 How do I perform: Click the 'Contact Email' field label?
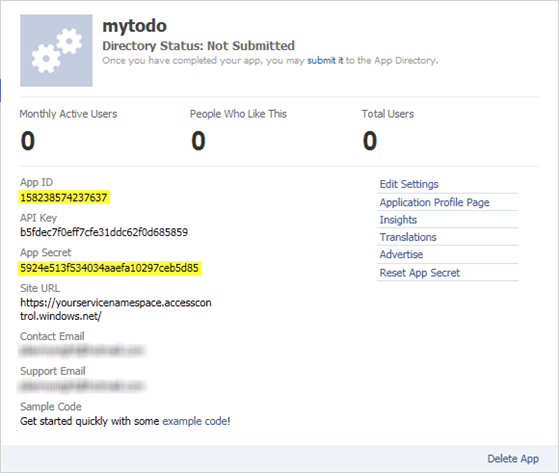click(x=52, y=336)
